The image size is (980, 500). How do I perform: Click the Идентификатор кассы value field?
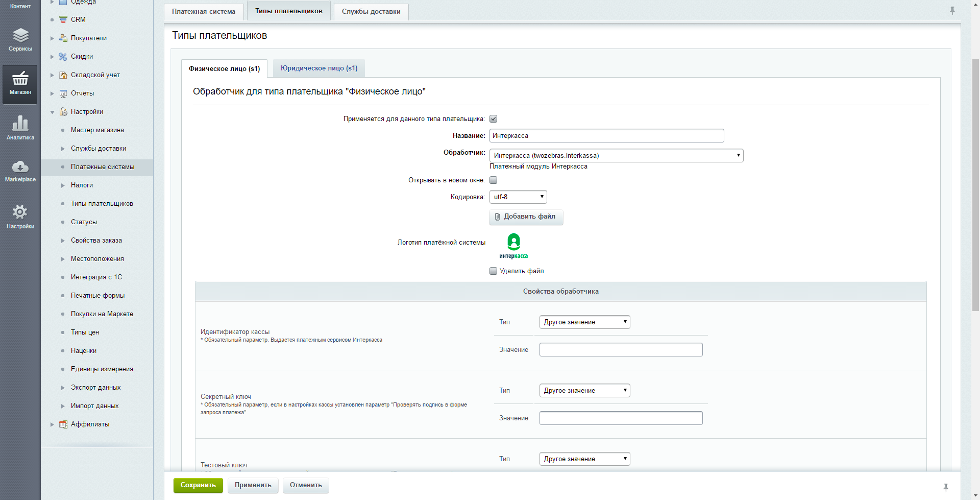click(621, 350)
